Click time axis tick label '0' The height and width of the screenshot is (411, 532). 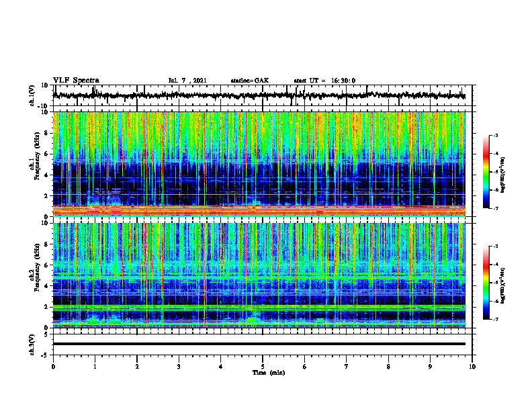point(53,367)
